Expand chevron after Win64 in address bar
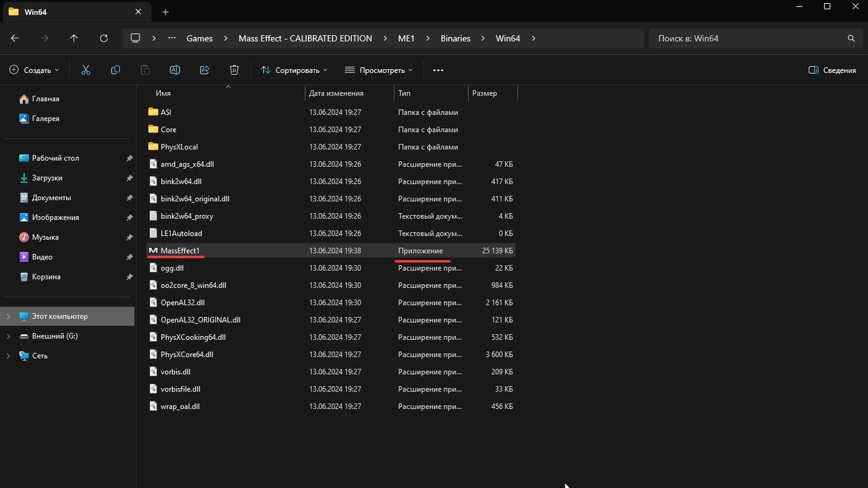 533,38
